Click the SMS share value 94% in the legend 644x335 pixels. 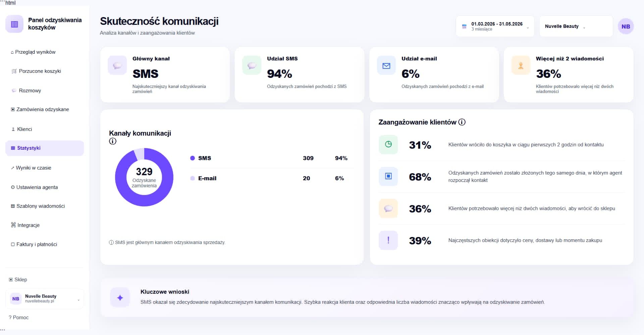(x=341, y=158)
